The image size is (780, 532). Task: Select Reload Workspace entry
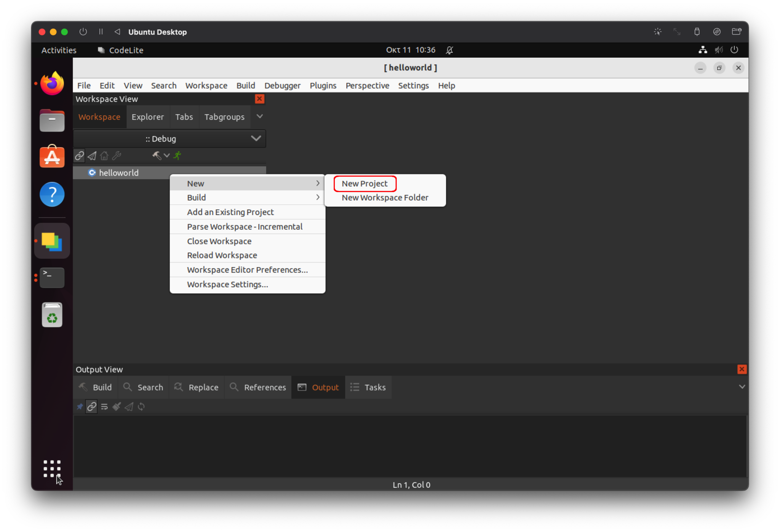248,255
